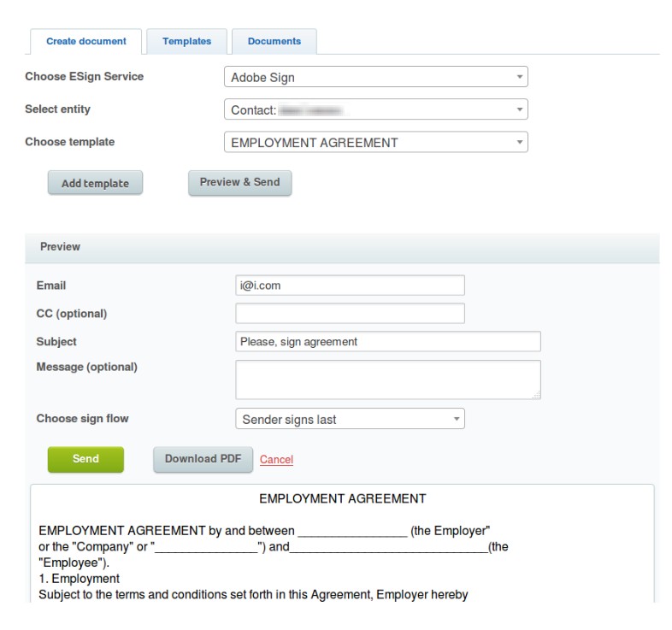Click the "1. Employment" line in the document
672x630 pixels.
tap(80, 579)
